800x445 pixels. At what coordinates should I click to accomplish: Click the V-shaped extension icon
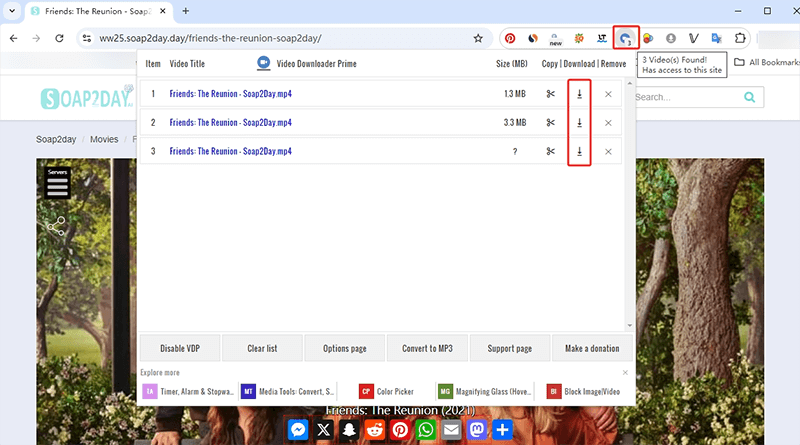[693, 38]
